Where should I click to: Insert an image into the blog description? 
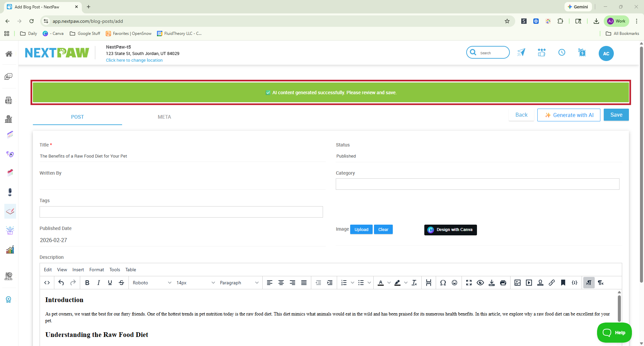(518, 283)
